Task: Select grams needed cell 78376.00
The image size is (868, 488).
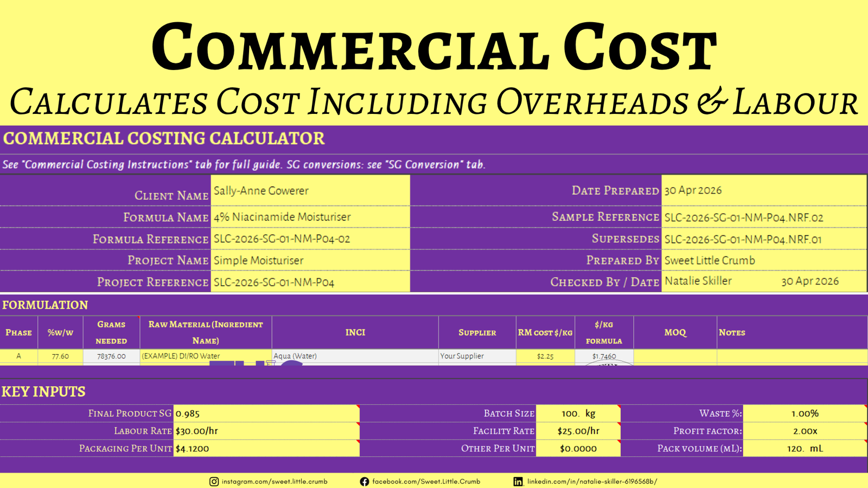Action: (111, 356)
